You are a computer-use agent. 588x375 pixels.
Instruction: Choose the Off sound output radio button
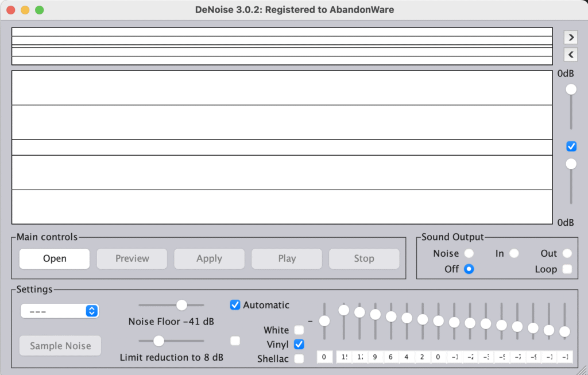(469, 269)
